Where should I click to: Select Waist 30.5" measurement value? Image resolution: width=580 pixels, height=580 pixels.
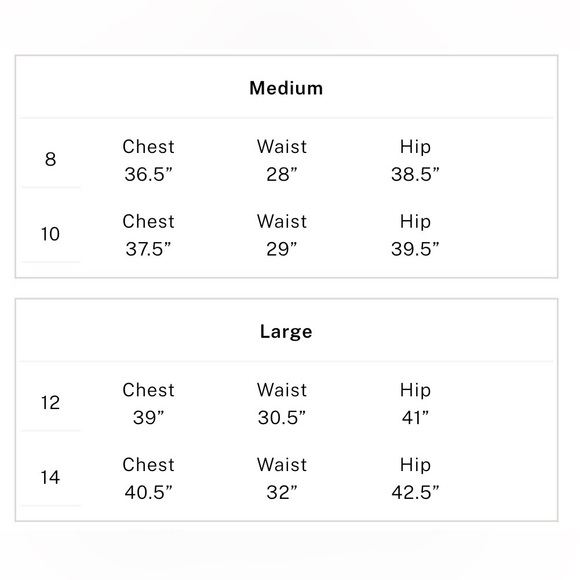coord(282,418)
